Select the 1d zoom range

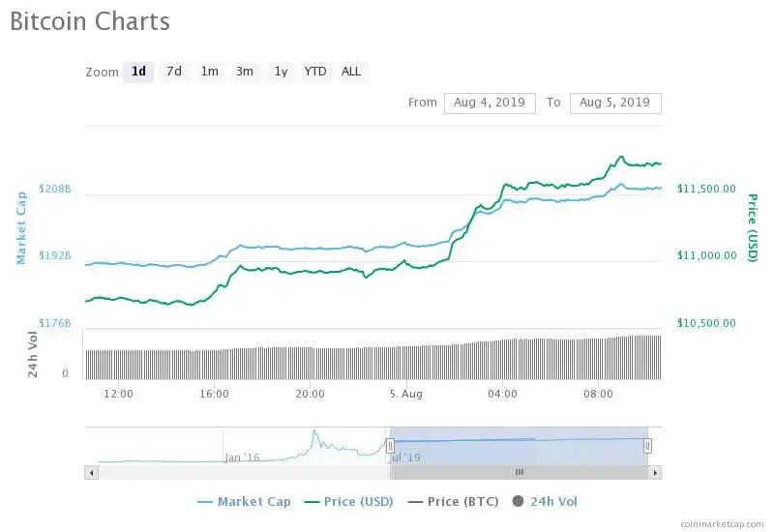[x=138, y=72]
